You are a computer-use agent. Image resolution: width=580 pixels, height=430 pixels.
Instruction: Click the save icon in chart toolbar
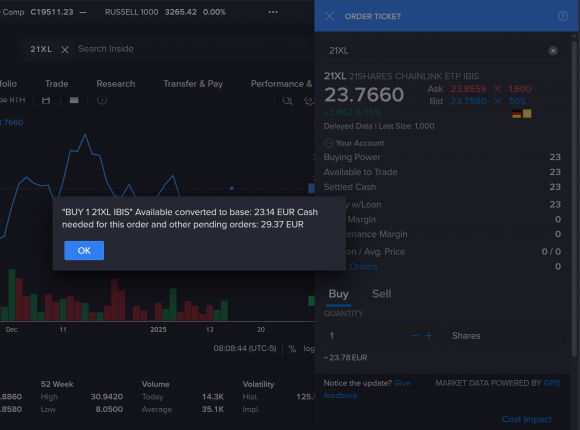point(46,100)
